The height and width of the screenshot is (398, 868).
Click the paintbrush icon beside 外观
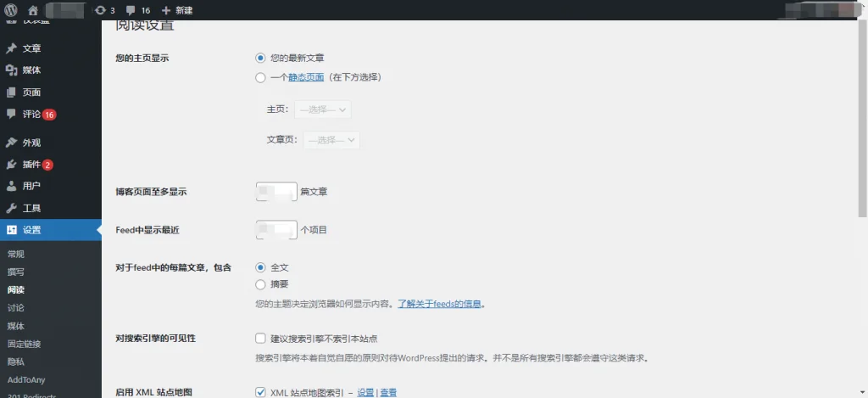click(x=11, y=143)
